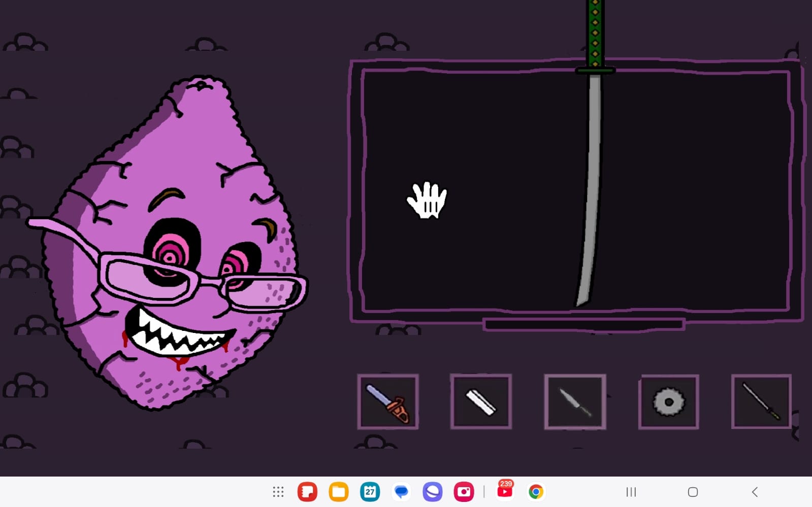Image resolution: width=812 pixels, height=507 pixels.
Task: Click the narrow bar beneath the weapon panel
Action: (583, 324)
